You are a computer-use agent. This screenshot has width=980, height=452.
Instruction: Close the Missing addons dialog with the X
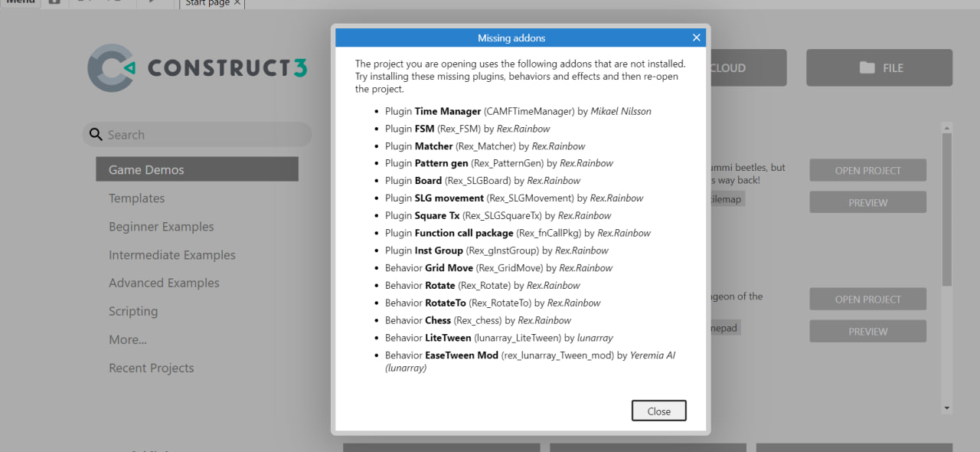696,38
